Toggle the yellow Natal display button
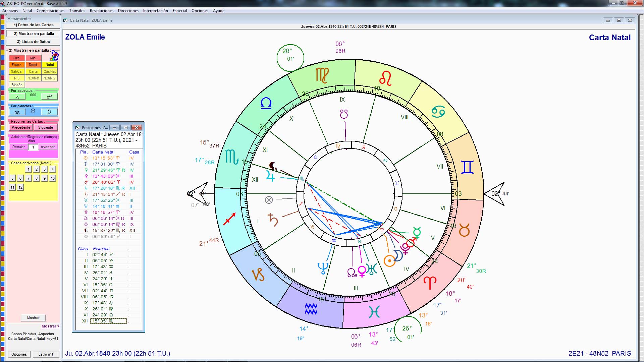This screenshot has width=644, height=362. [50, 65]
